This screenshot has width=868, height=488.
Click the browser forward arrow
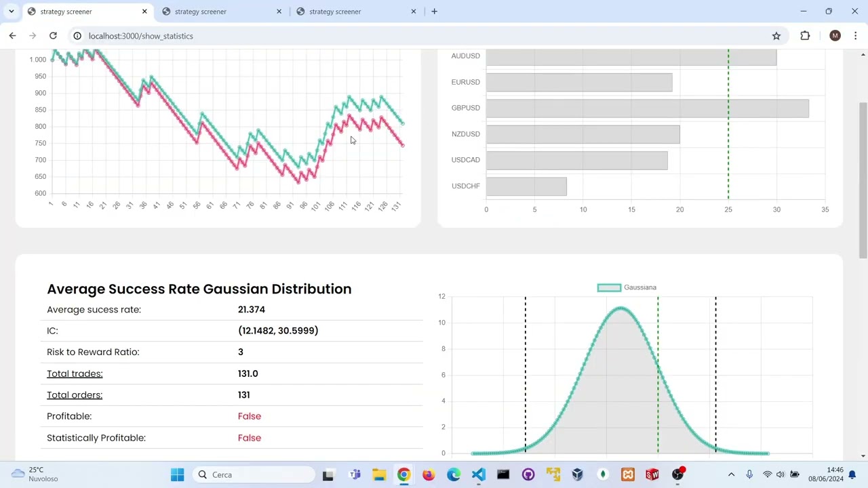tap(33, 36)
